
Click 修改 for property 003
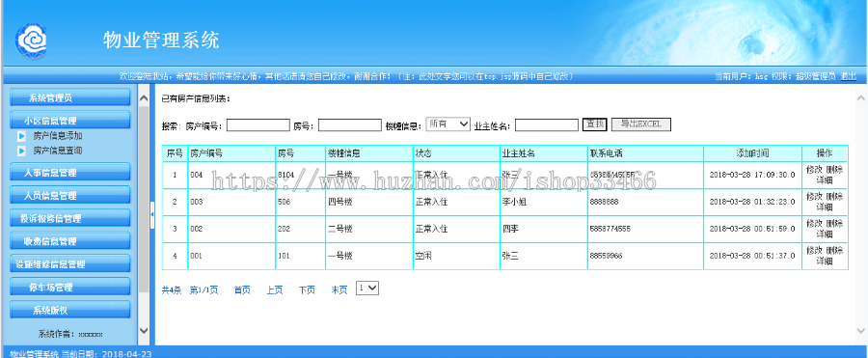(x=814, y=196)
